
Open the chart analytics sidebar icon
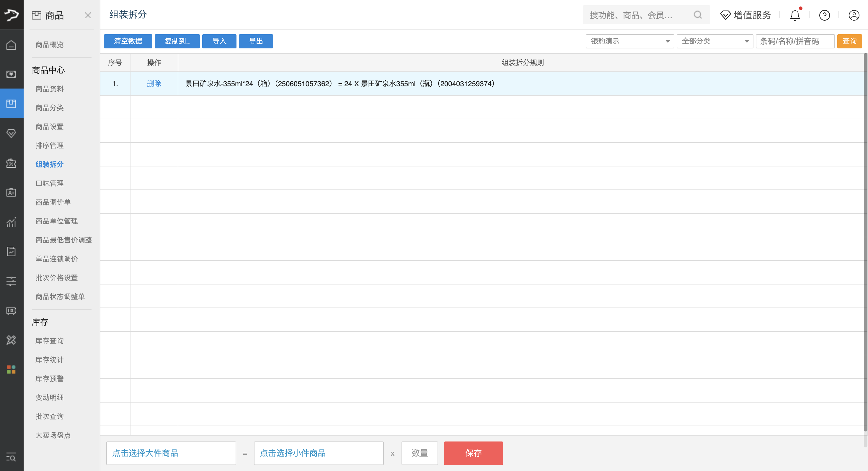coord(12,222)
